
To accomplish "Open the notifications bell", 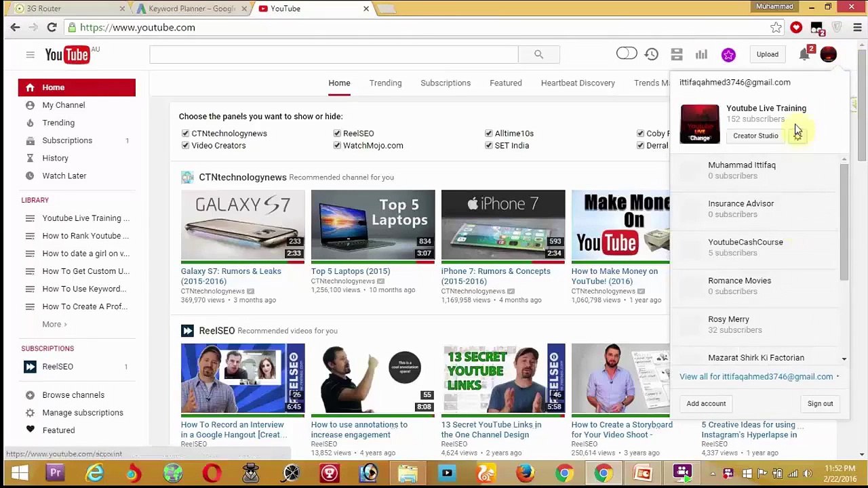I will [804, 54].
